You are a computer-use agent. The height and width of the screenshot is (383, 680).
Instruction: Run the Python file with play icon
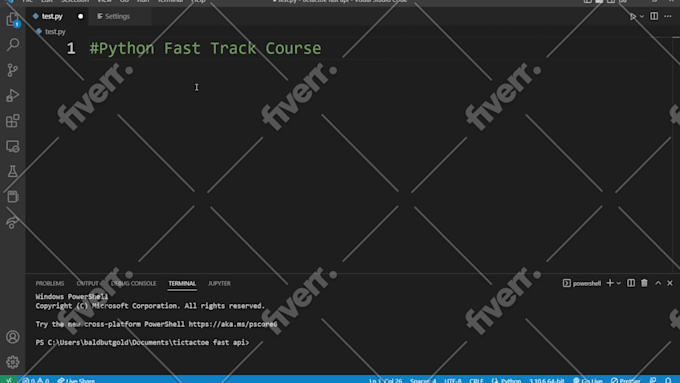[633, 16]
